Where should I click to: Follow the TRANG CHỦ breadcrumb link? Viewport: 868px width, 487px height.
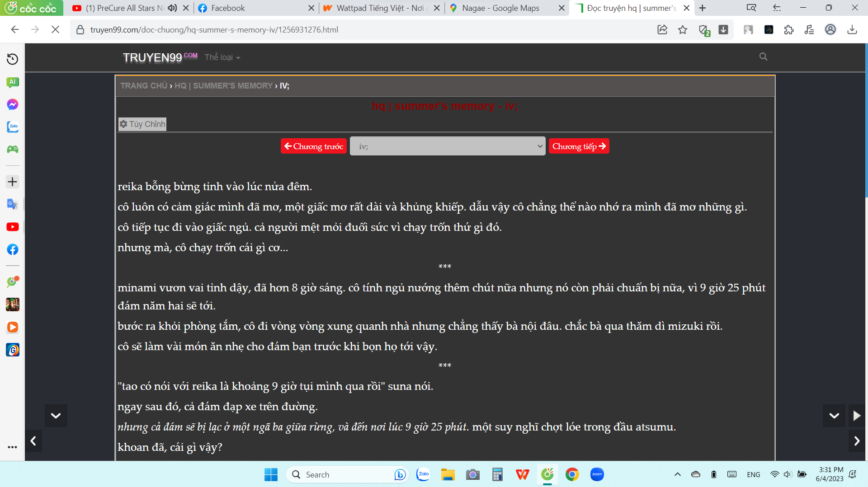144,86
